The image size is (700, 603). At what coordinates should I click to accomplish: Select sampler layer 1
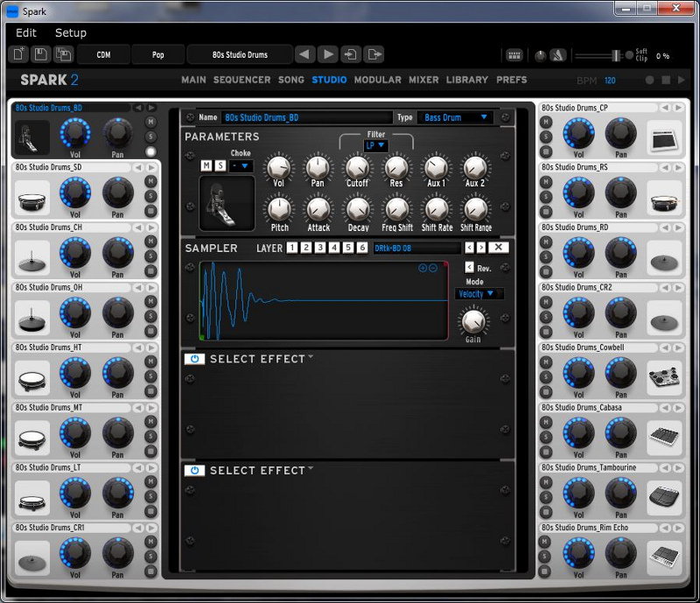coord(292,248)
